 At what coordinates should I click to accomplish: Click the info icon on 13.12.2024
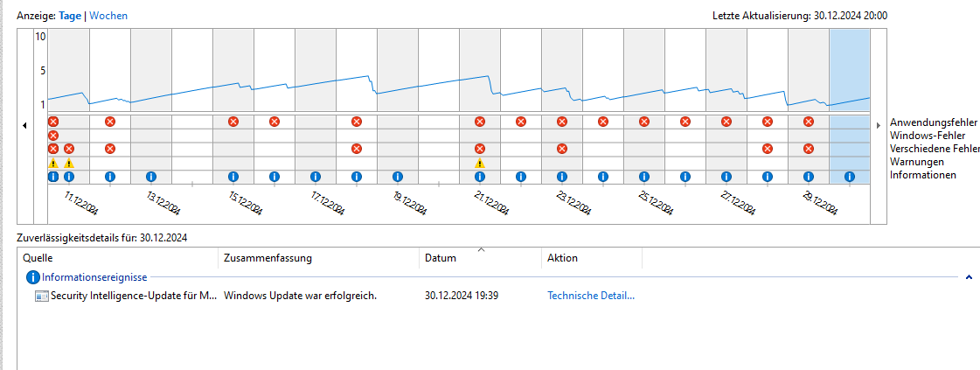click(150, 177)
